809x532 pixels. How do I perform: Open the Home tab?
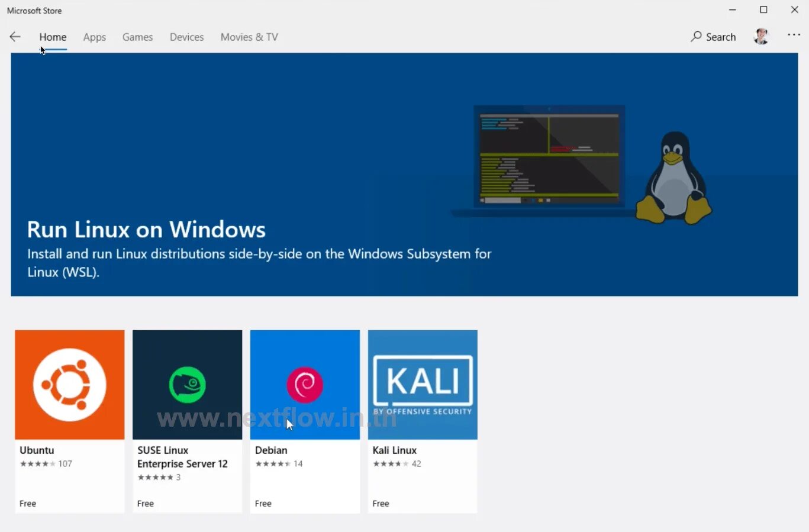[53, 37]
